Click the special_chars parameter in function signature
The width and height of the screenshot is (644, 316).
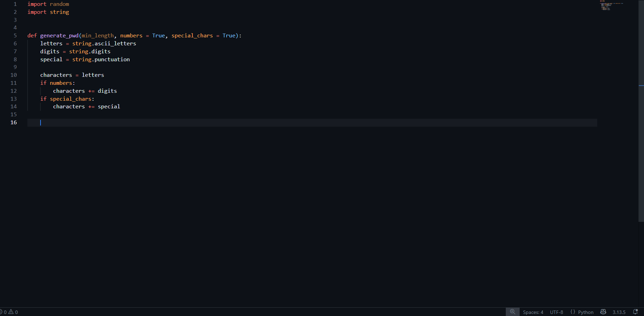pyautogui.click(x=192, y=36)
